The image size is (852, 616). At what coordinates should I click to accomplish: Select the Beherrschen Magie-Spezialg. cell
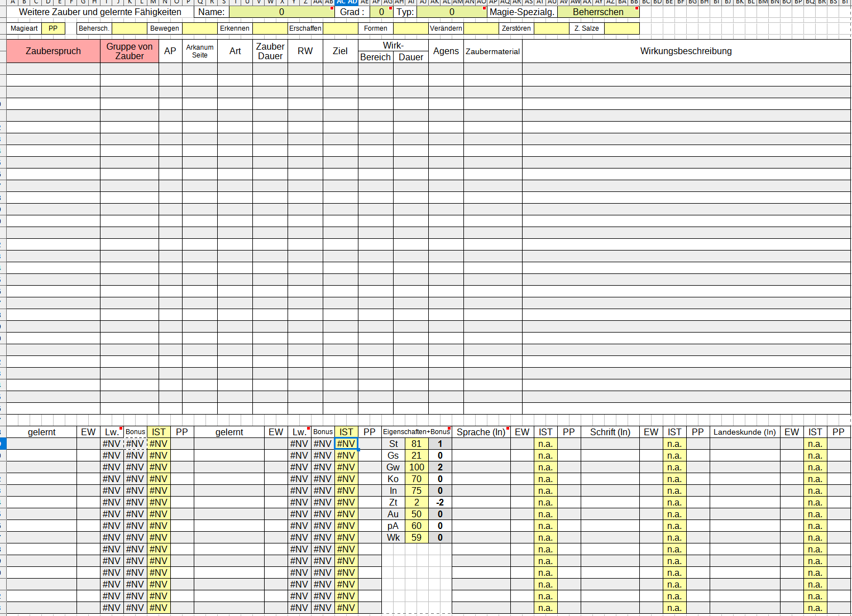598,12
